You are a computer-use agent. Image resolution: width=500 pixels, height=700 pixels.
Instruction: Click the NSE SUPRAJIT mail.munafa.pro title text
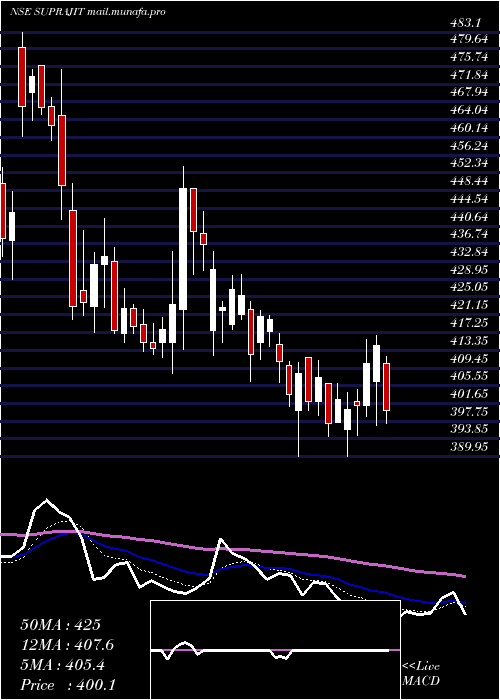[88, 12]
